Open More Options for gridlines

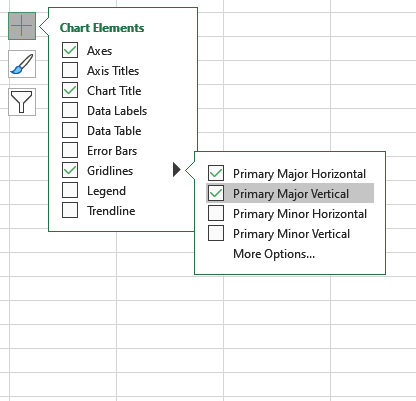274,254
